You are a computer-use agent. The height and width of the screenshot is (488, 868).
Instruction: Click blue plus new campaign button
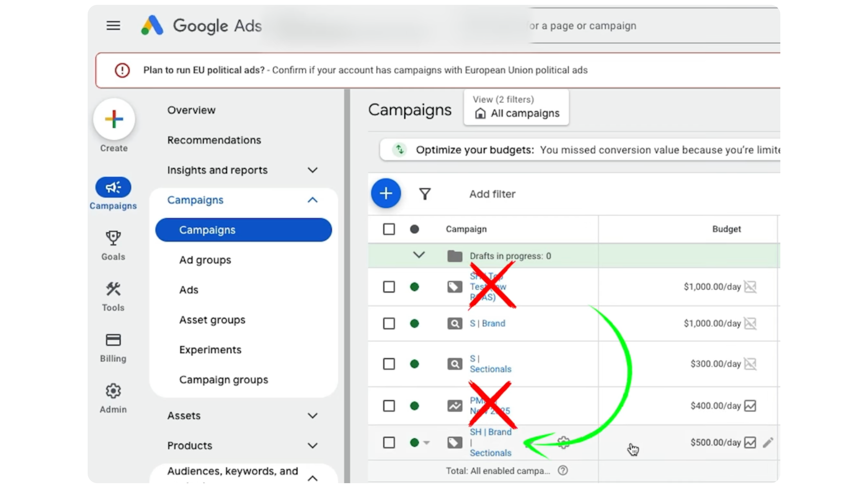386,193
